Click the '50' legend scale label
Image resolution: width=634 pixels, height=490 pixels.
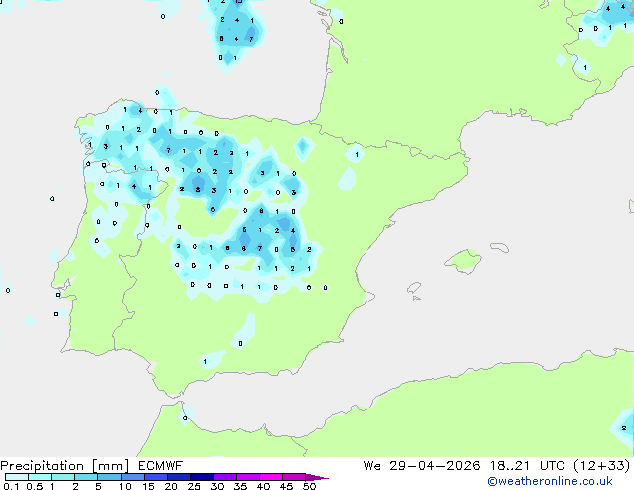click(x=309, y=486)
